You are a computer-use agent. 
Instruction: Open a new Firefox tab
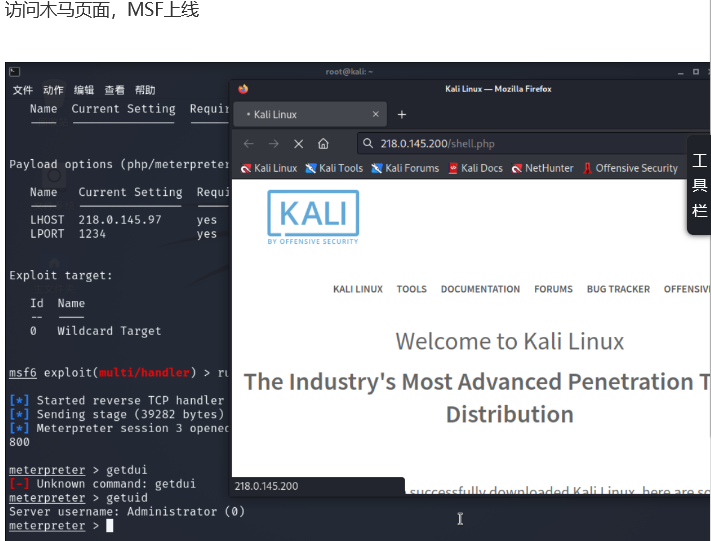(402, 115)
